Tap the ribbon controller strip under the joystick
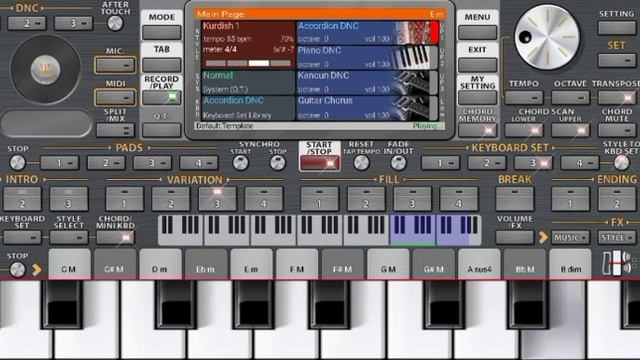 click(46, 123)
